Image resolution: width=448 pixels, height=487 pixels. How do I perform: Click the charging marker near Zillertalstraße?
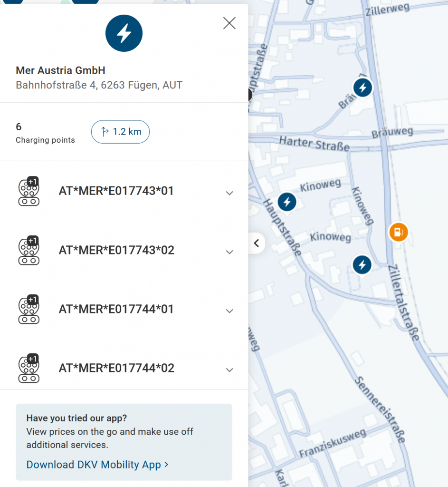click(362, 265)
